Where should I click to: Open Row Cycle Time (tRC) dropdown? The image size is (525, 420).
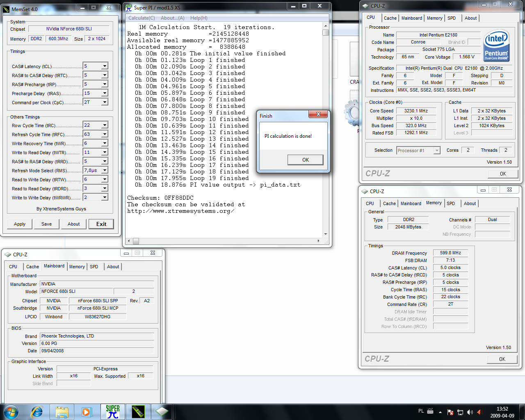[x=105, y=125]
